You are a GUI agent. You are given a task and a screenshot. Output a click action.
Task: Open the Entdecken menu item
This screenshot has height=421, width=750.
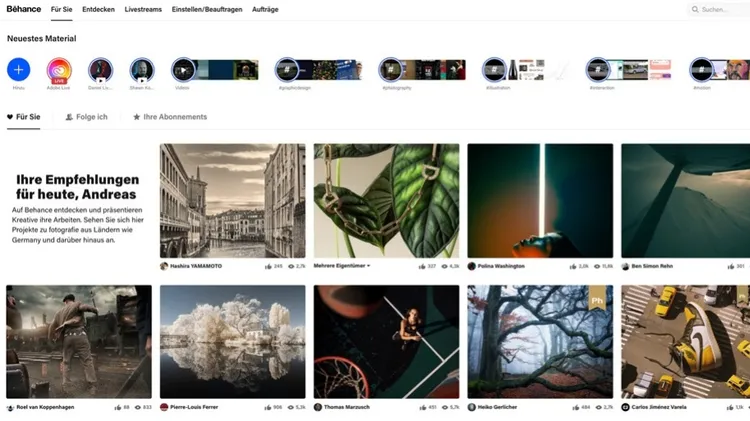(99, 9)
